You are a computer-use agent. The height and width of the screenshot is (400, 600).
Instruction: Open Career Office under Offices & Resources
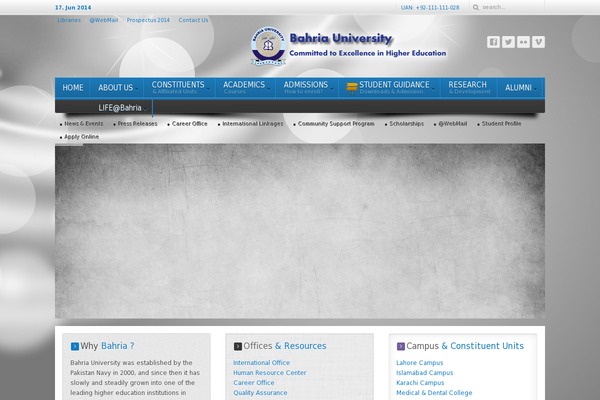pos(254,382)
